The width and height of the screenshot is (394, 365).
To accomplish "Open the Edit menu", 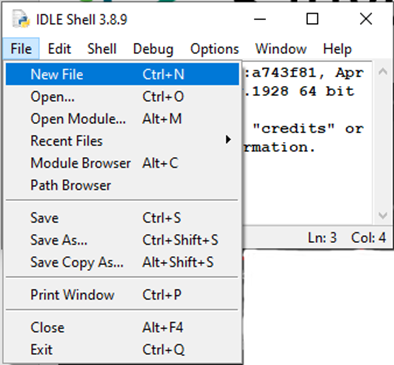I will point(59,49).
